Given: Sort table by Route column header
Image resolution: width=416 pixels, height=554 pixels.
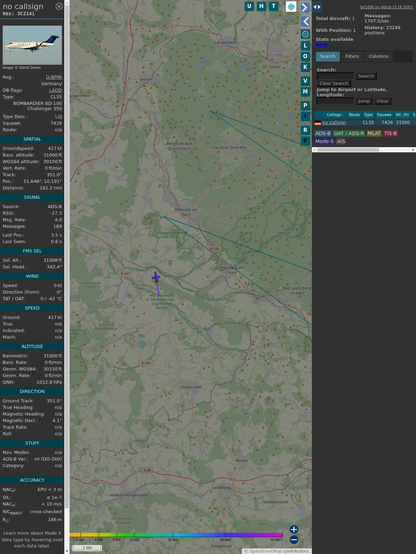Looking at the screenshot, I should tap(354, 115).
